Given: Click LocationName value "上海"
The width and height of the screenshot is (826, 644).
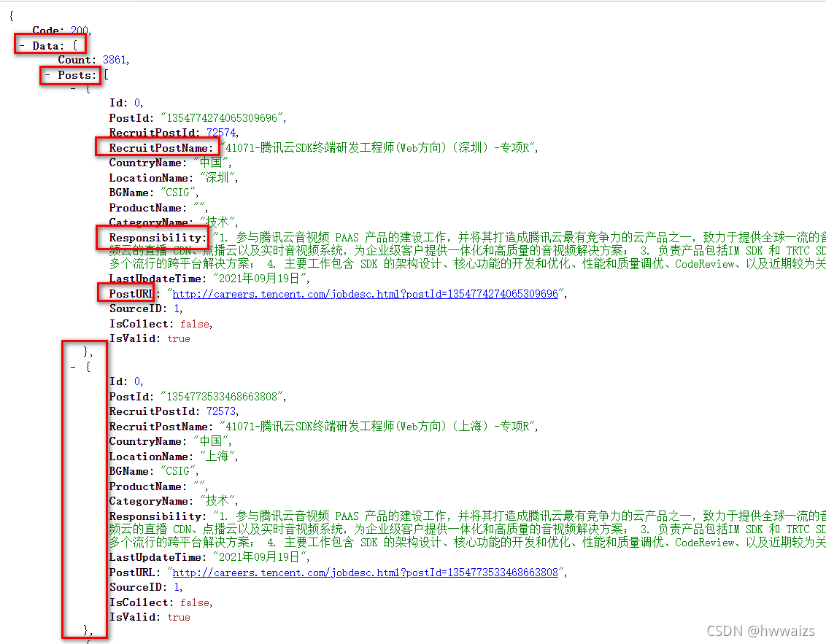Looking at the screenshot, I should 217,457.
